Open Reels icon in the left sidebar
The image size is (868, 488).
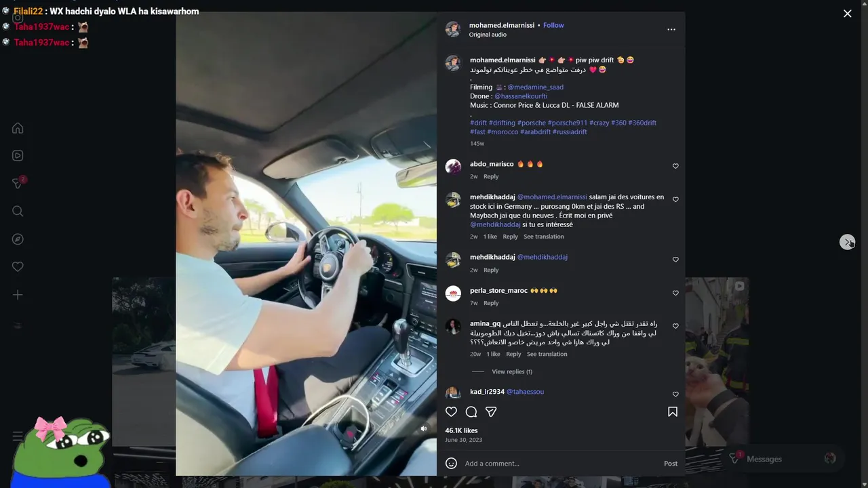(x=18, y=156)
